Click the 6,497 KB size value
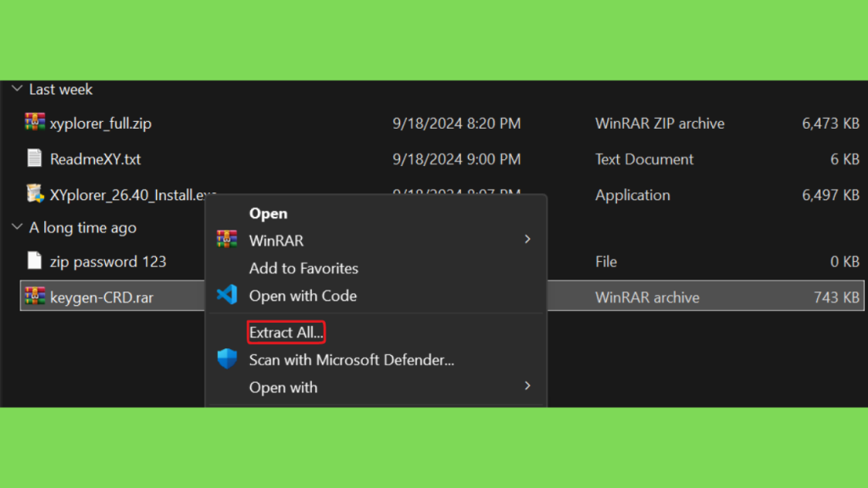868x488 pixels. pyautogui.click(x=831, y=195)
